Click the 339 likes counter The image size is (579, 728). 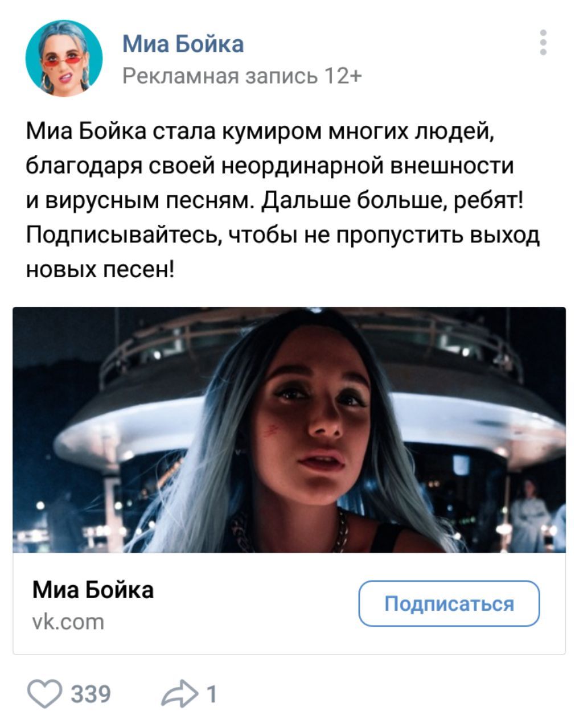point(91,694)
